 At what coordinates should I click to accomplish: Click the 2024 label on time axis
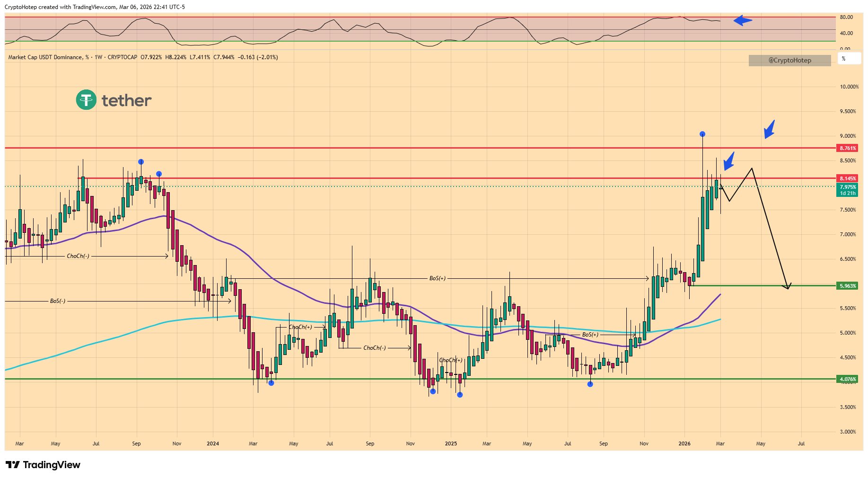(x=213, y=444)
